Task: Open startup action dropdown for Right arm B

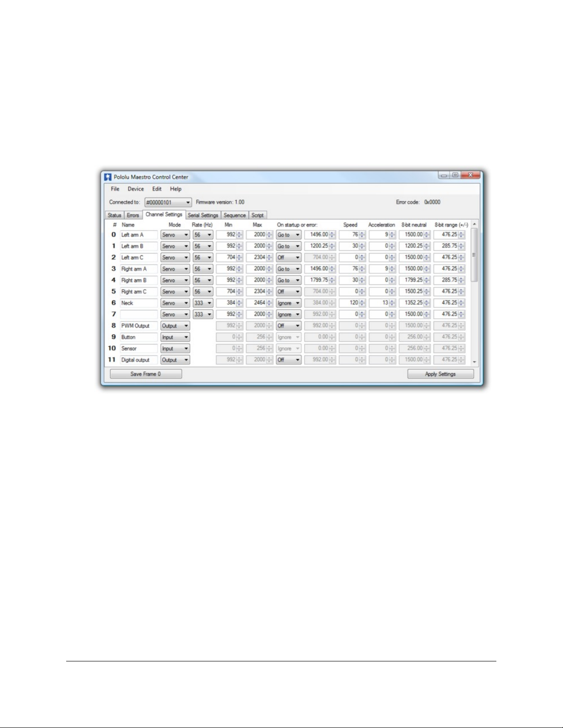Action: tap(289, 280)
